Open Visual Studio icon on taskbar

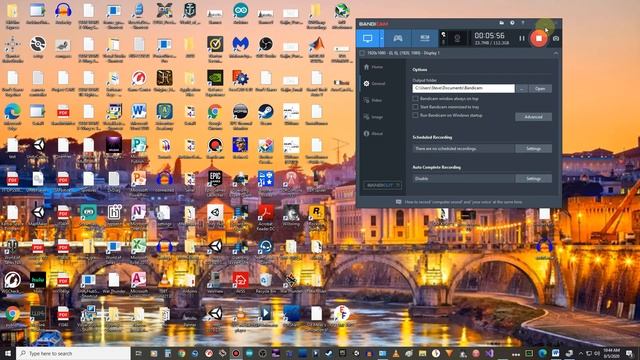489,353
